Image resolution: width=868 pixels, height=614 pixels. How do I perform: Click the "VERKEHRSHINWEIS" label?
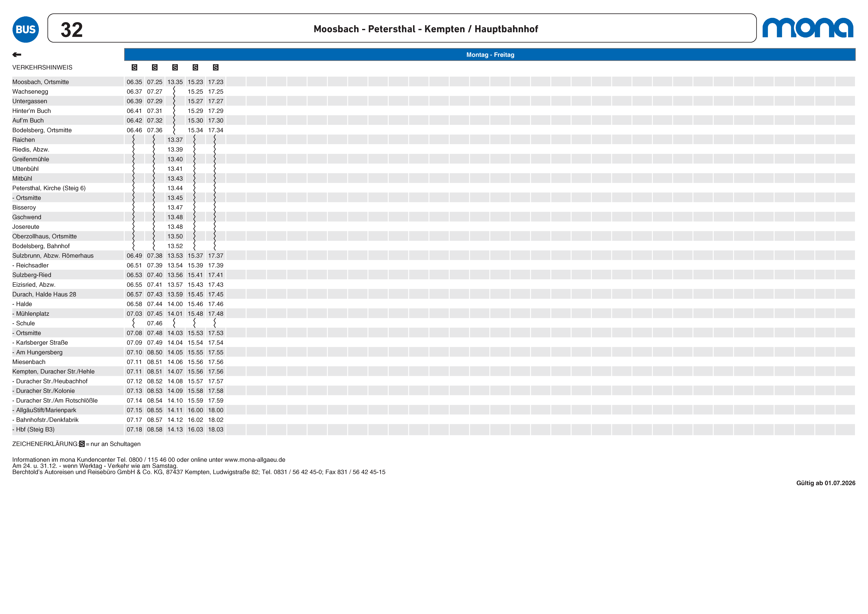pos(42,67)
